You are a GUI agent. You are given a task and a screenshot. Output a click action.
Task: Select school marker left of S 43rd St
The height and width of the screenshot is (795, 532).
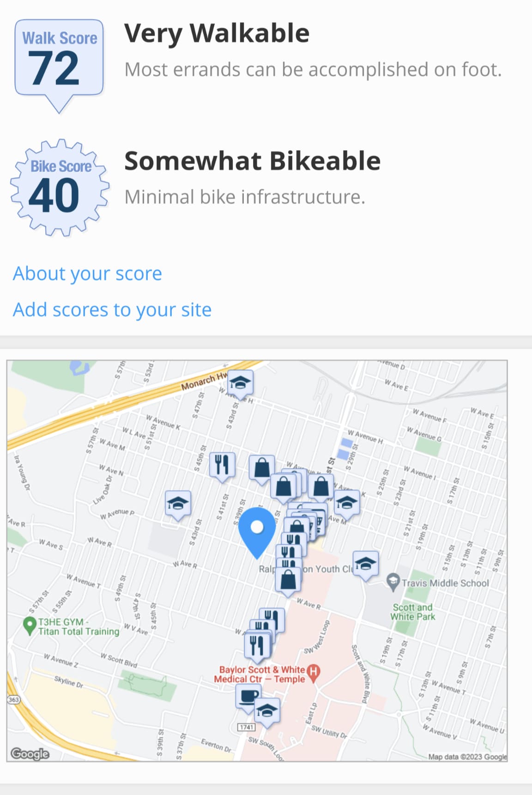(x=178, y=504)
